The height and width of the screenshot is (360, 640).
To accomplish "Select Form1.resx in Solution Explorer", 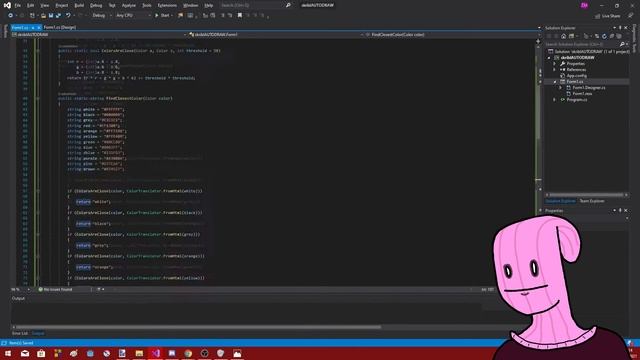I will [x=582, y=93].
